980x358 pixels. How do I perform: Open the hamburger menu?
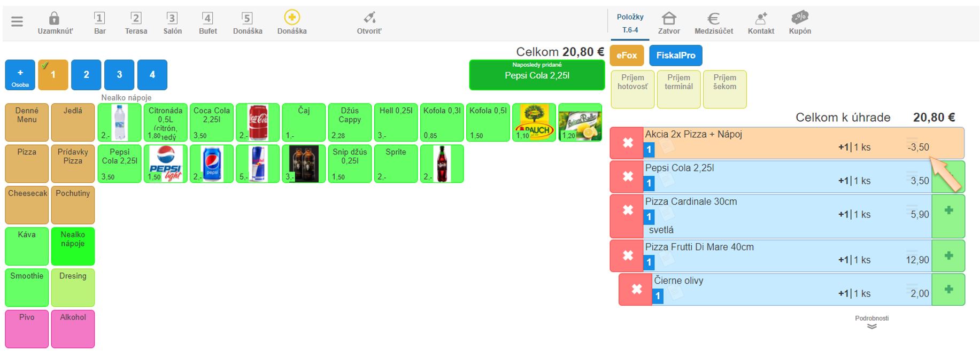17,22
